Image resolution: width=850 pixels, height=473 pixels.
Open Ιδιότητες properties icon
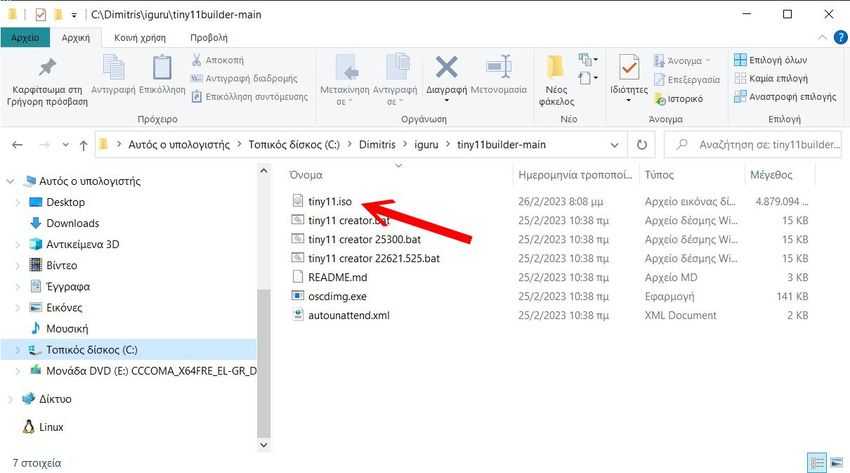[629, 67]
